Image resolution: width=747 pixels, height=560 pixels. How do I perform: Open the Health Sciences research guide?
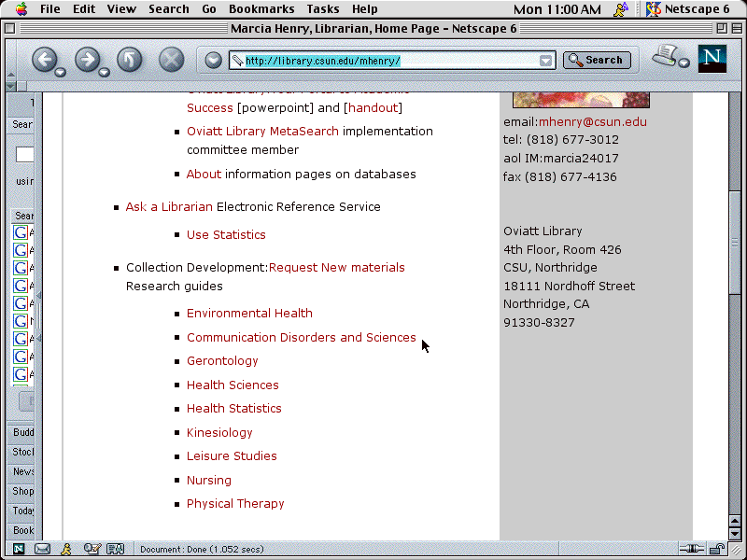coord(233,385)
